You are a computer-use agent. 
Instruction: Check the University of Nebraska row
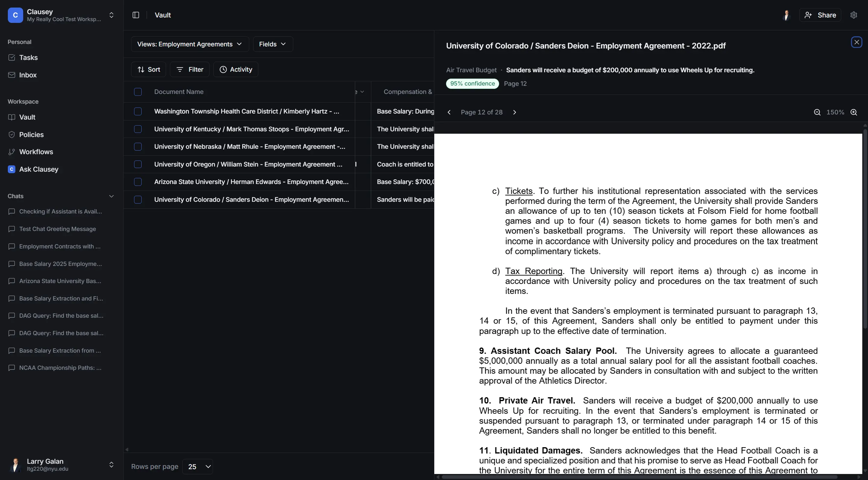[138, 147]
